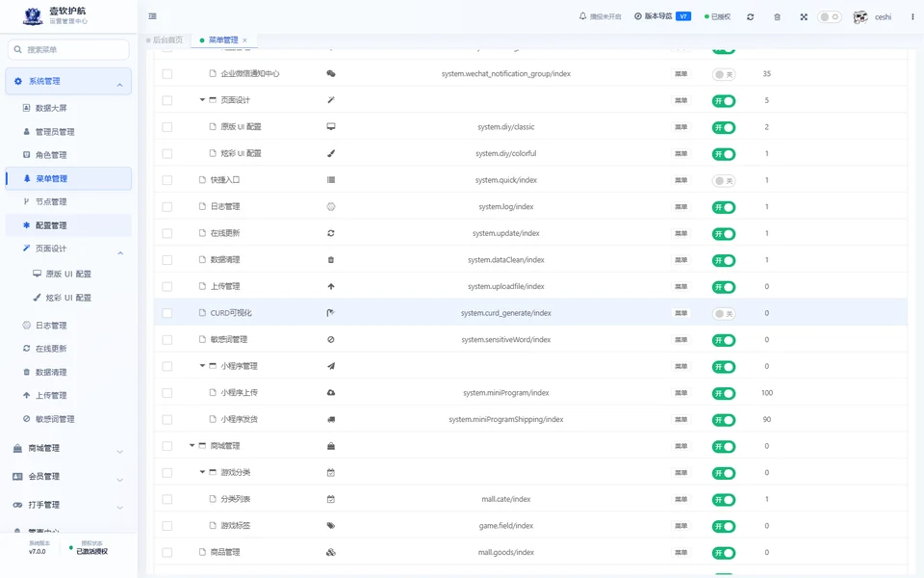924x578 pixels.
Task: Collapse the 页面设计 tree row in table
Action: [x=202, y=100]
